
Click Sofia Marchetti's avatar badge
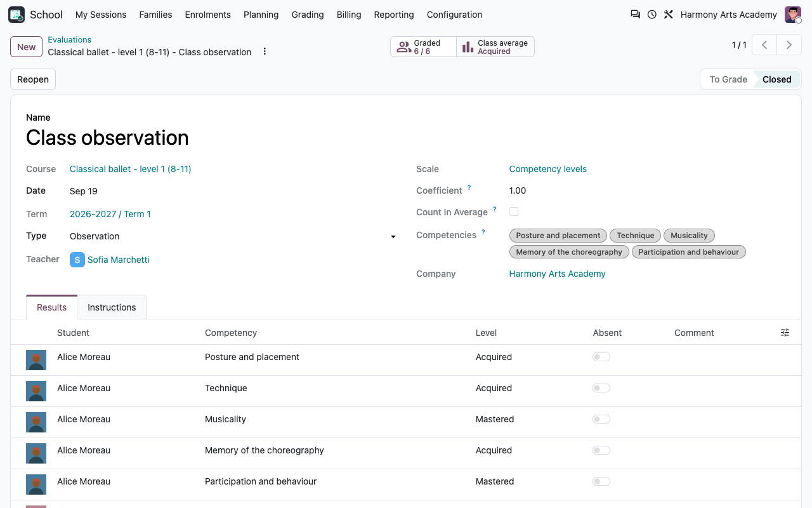(x=77, y=260)
